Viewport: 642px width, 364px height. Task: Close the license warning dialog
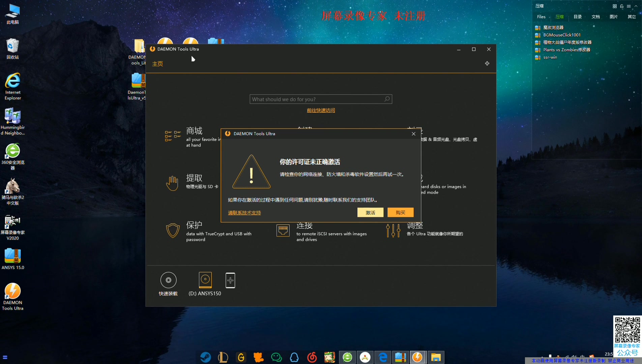[413, 134]
